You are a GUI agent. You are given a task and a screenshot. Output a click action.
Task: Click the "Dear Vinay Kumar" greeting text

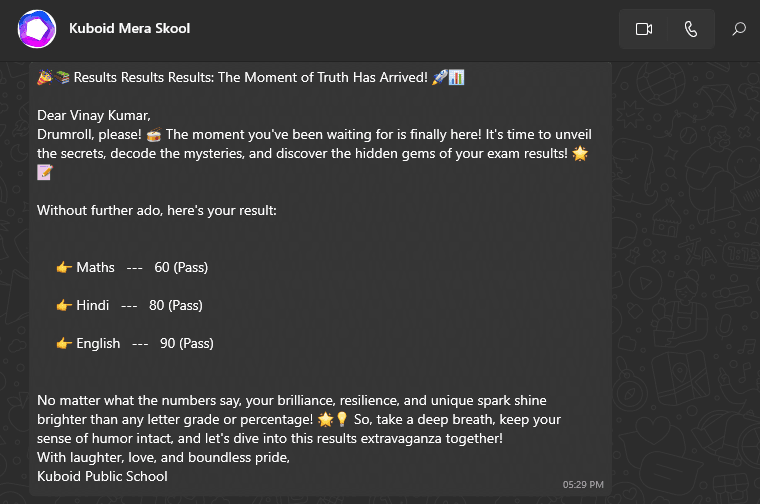point(86,115)
